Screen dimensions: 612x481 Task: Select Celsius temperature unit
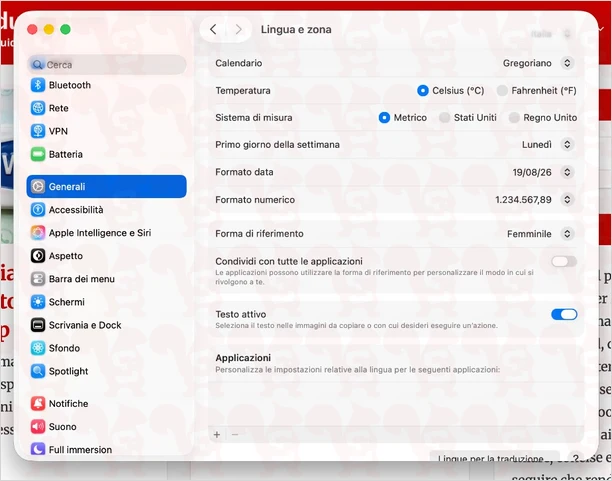pos(423,91)
